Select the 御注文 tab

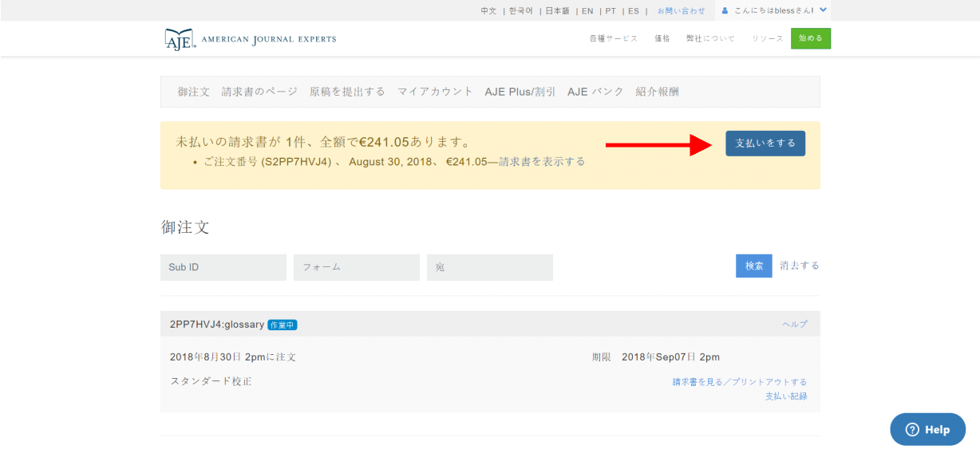(x=194, y=92)
